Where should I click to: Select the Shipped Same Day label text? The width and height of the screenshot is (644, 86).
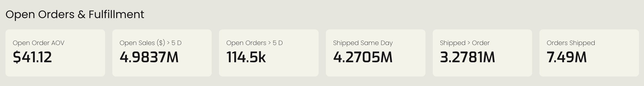coord(363,43)
